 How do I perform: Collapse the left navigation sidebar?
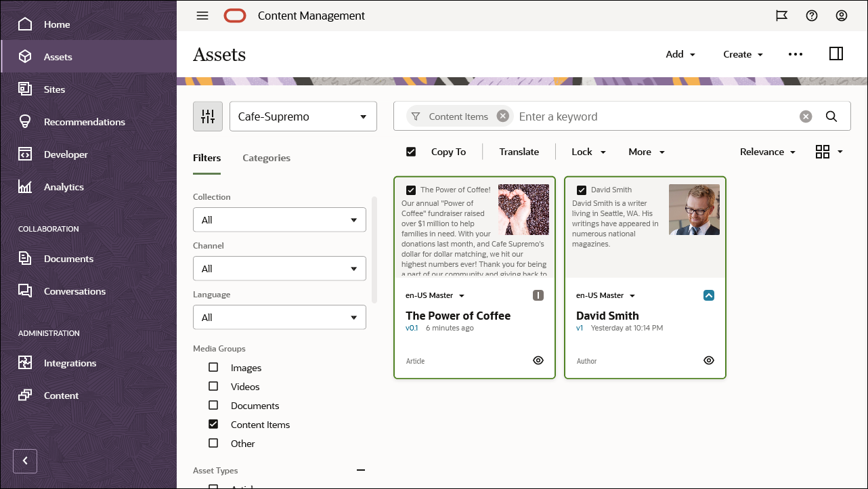click(x=25, y=461)
